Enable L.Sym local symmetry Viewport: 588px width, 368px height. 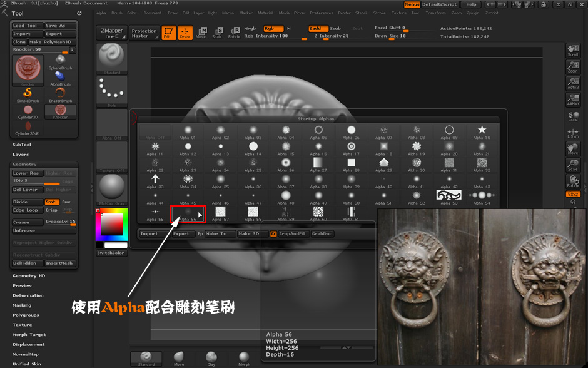[x=572, y=133]
